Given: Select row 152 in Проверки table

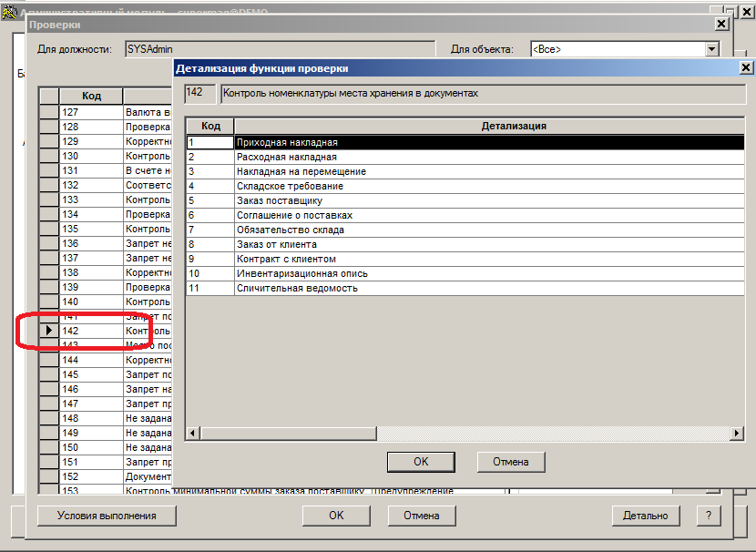Looking at the screenshot, I should (105, 476).
